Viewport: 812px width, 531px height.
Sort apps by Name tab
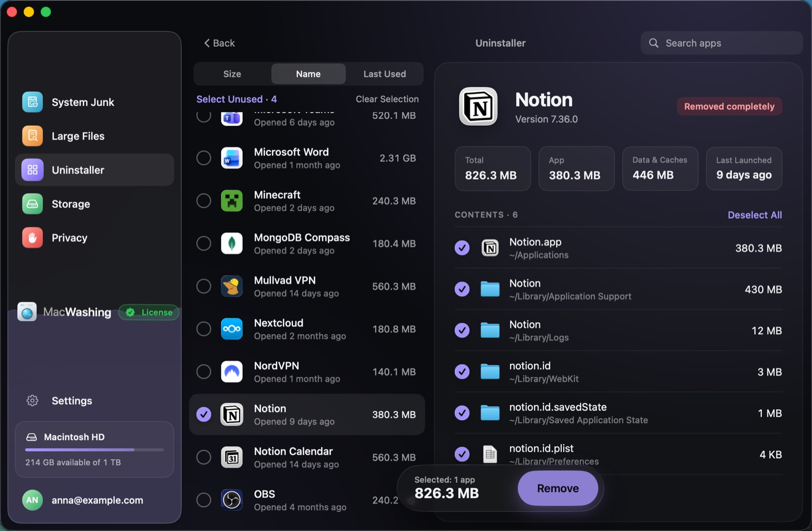(308, 74)
